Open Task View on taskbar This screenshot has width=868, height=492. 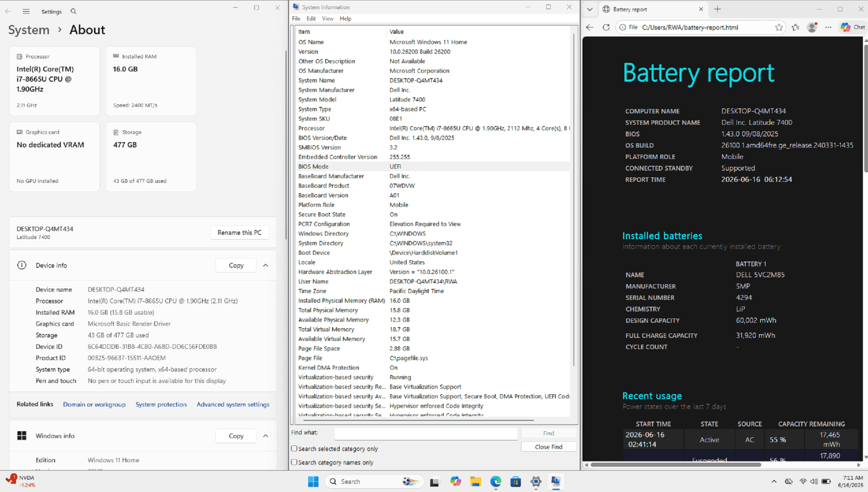click(435, 482)
